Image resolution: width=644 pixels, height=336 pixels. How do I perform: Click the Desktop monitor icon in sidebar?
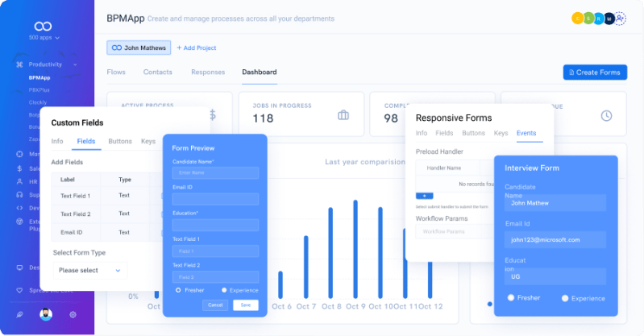(19, 268)
